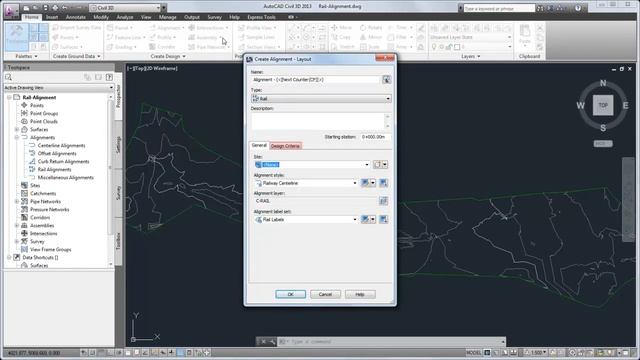
Task: Click the Corridor tool in ribbon
Action: pyautogui.click(x=162, y=47)
